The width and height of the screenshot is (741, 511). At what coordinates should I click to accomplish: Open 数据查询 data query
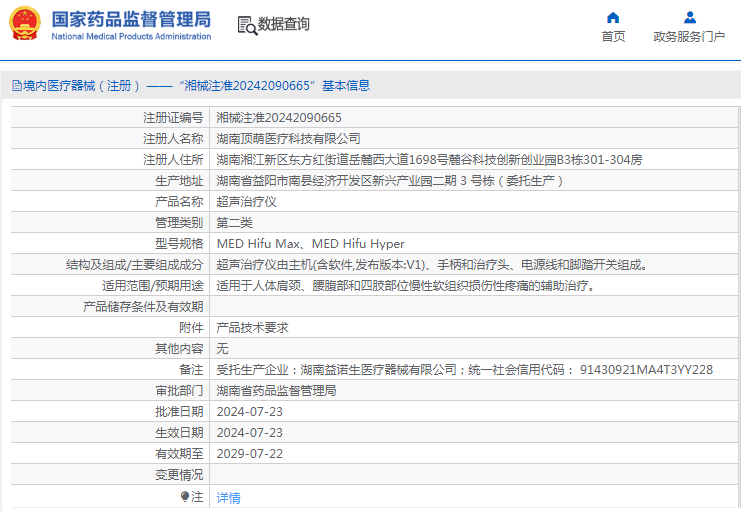point(284,24)
